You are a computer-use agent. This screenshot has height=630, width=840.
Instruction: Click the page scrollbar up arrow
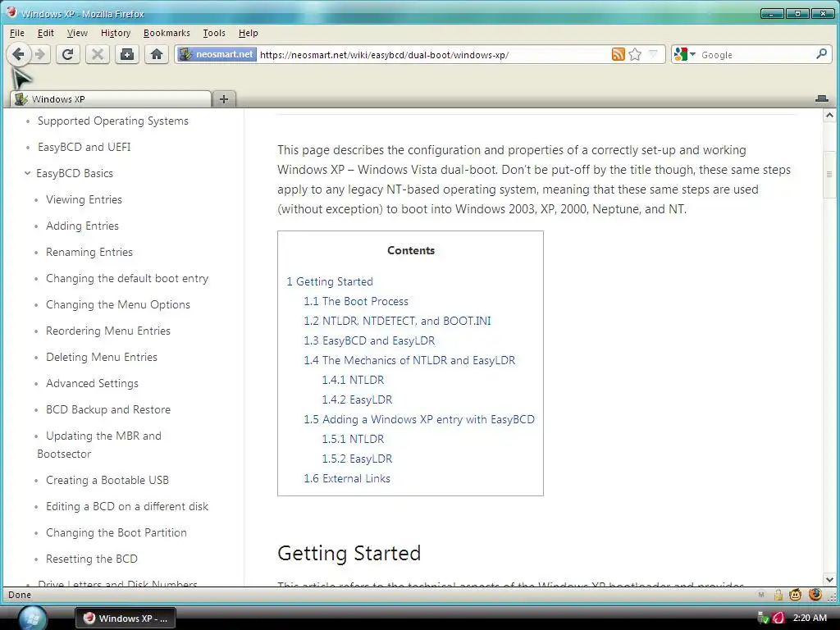(829, 115)
